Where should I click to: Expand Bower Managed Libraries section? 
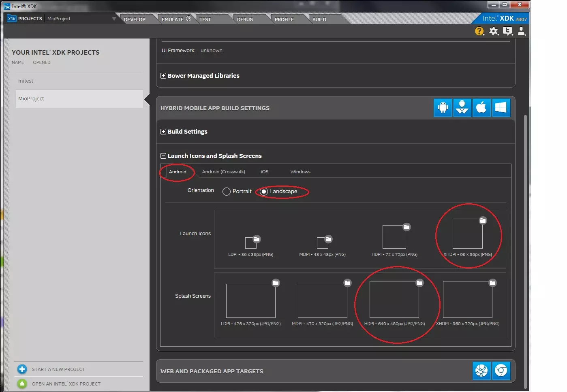[163, 76]
